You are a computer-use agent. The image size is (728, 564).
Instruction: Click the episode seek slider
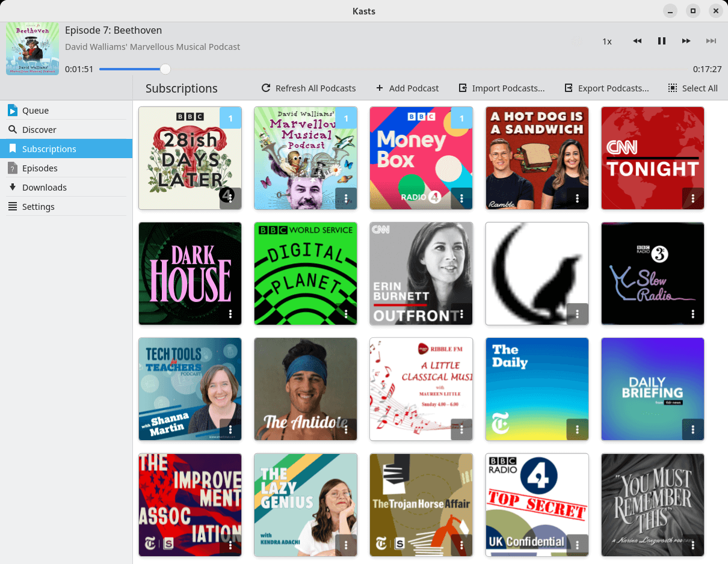click(165, 69)
